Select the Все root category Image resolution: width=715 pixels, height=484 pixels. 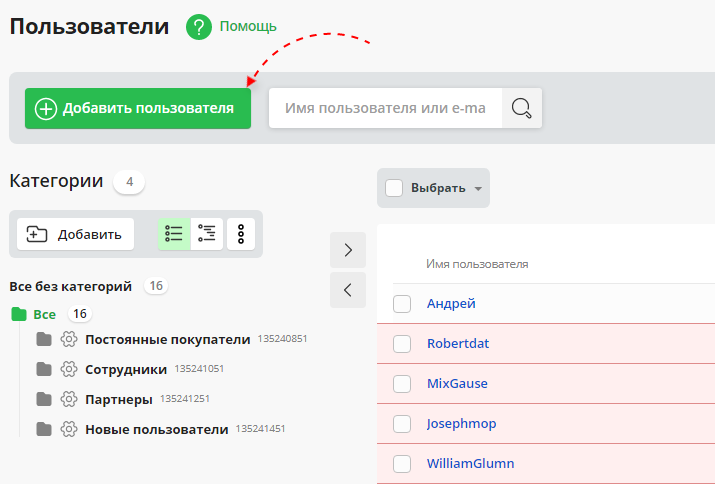pyautogui.click(x=44, y=314)
